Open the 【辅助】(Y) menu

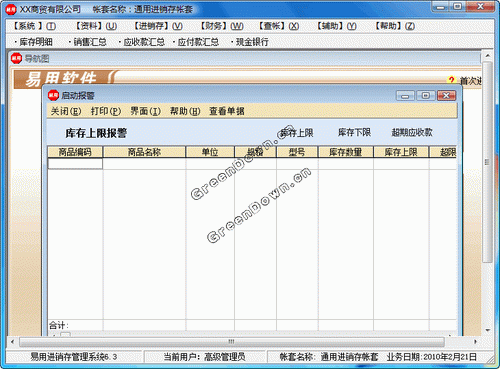336,26
